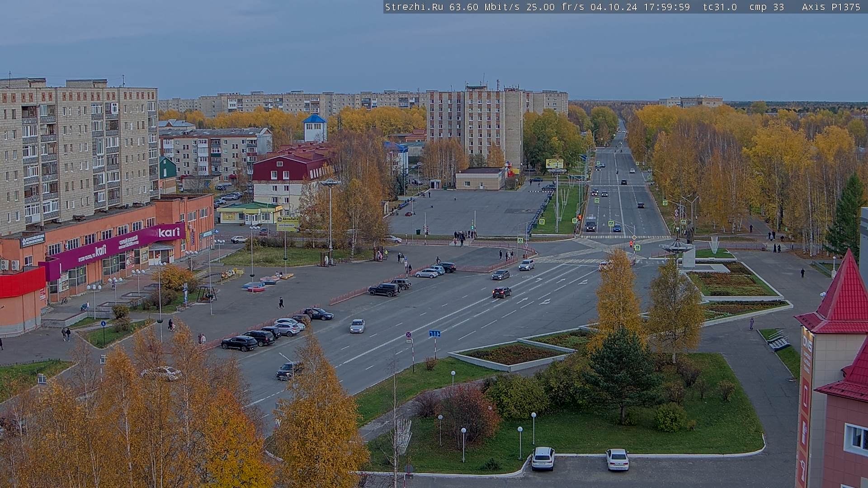Image resolution: width=868 pixels, height=488 pixels.
Task: Select the Axis P1375 camera model text
Action: pyautogui.click(x=831, y=7)
